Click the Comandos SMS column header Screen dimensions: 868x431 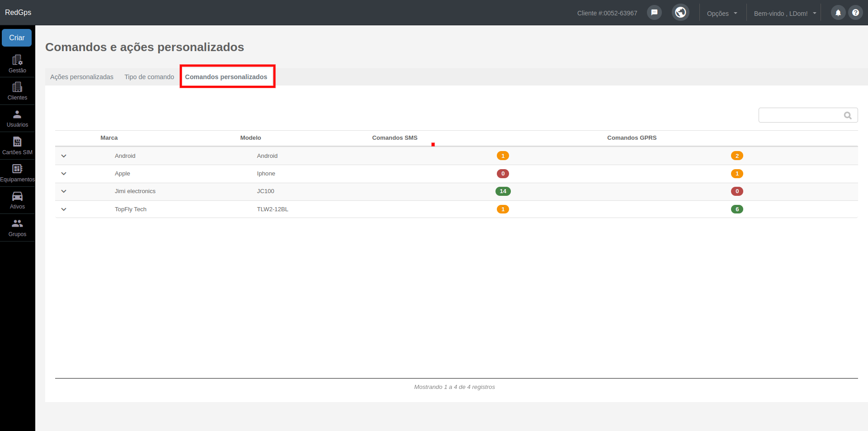pyautogui.click(x=395, y=138)
